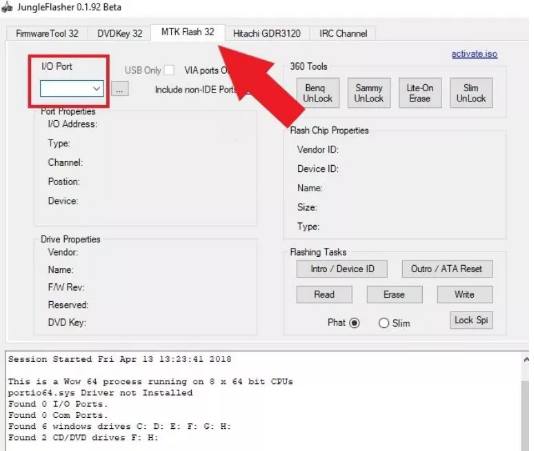Screen dimensions: 534x451
Task: Click the Lite-On Erase button
Action: tap(420, 93)
